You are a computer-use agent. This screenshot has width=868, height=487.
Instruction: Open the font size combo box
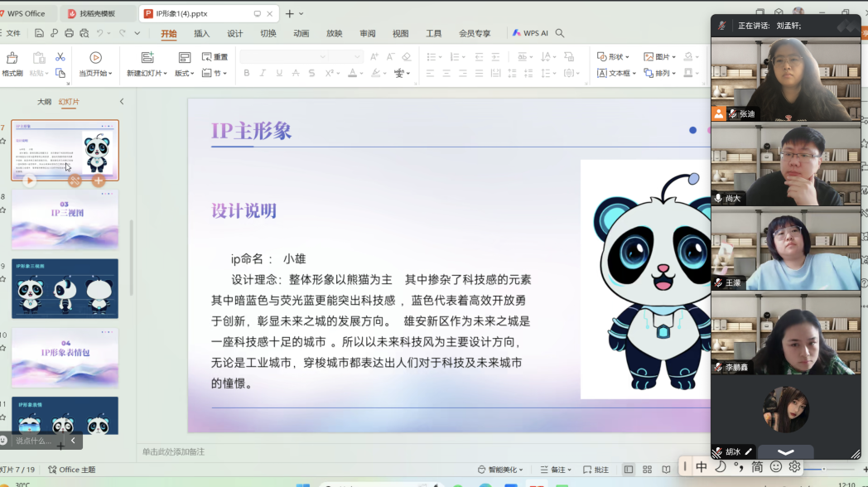point(344,56)
